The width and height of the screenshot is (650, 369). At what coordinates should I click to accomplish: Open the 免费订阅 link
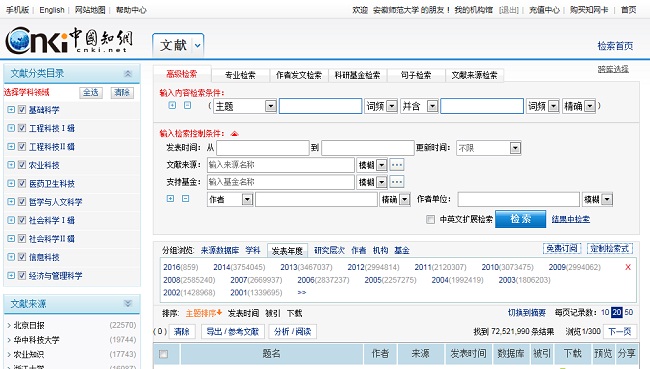click(x=562, y=248)
